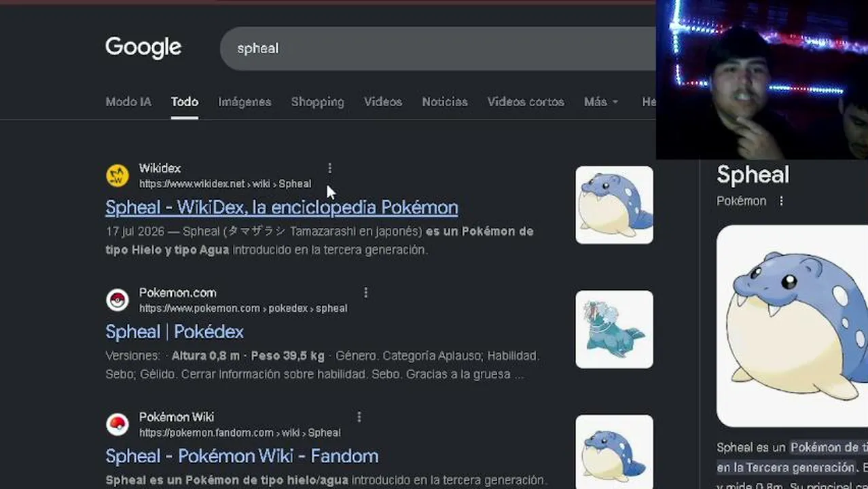Image resolution: width=868 pixels, height=489 pixels.
Task: Click the pokemon.com pokedex URL breadcrumb
Action: pos(243,308)
